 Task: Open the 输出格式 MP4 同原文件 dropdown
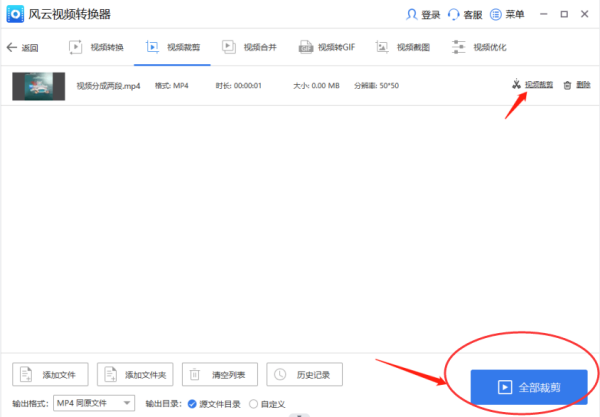pyautogui.click(x=94, y=403)
